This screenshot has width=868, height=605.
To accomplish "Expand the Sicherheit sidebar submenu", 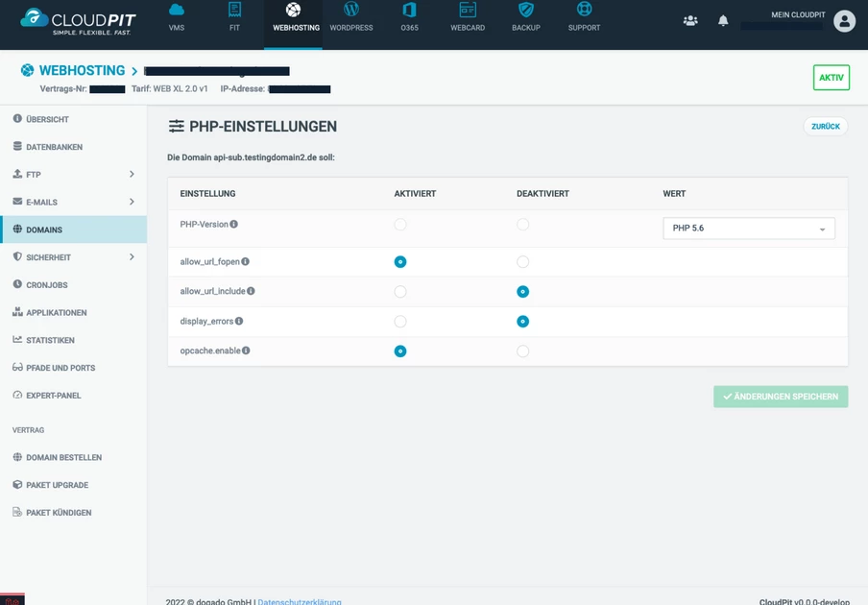I will click(x=132, y=257).
